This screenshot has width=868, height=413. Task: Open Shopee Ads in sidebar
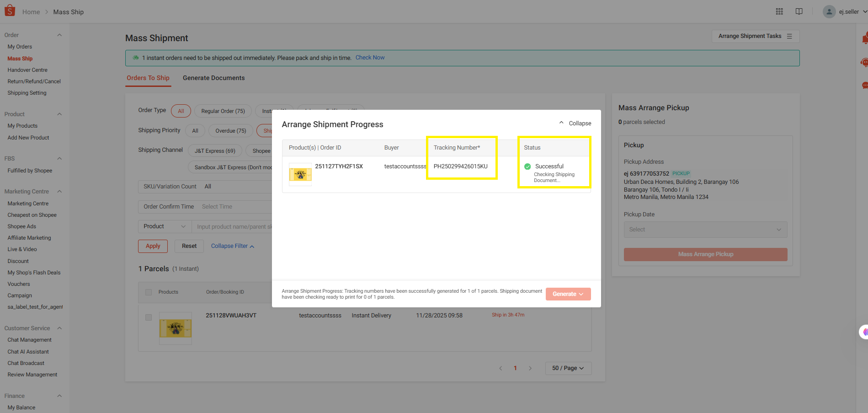tap(22, 226)
